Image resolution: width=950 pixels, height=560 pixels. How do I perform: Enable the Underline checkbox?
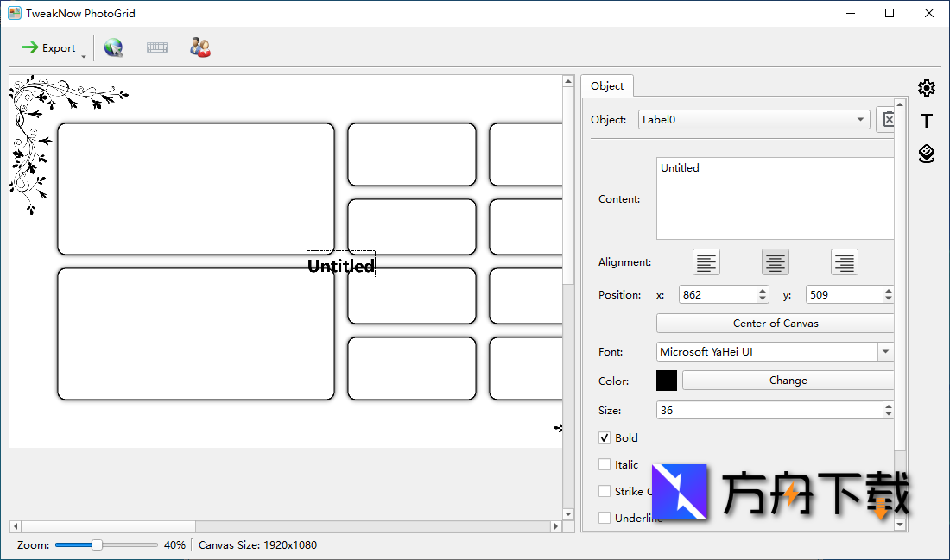point(605,518)
